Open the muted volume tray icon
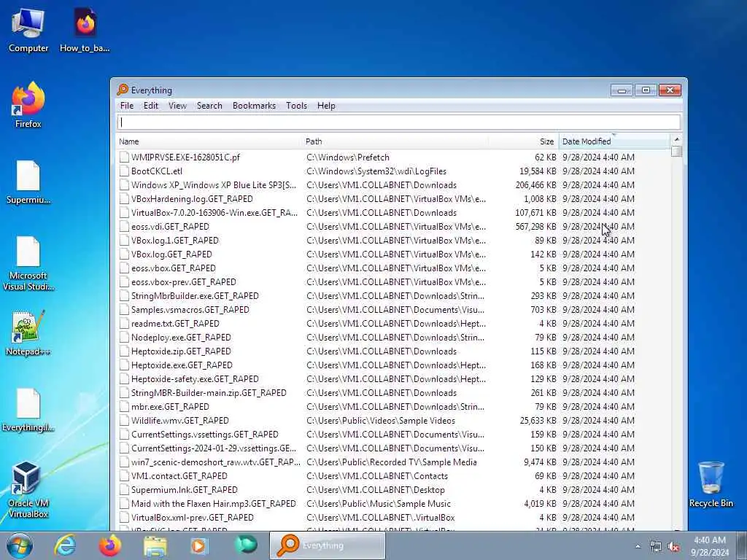The width and height of the screenshot is (747, 560). pos(673,547)
